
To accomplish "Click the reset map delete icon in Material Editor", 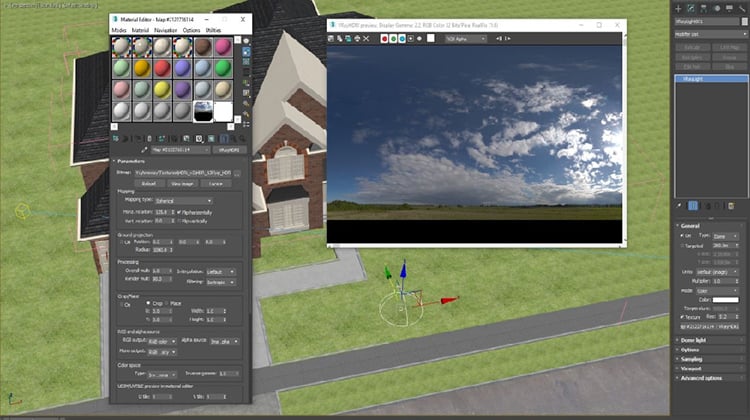I will point(149,139).
